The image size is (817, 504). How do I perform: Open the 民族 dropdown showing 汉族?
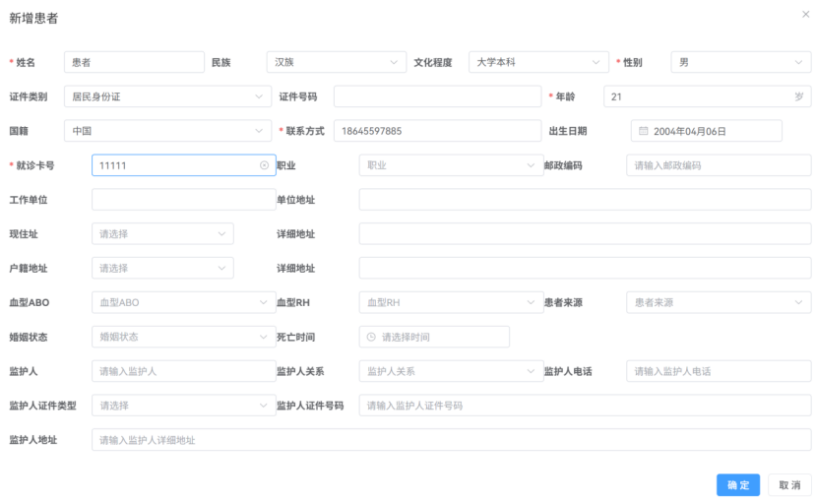coord(336,62)
